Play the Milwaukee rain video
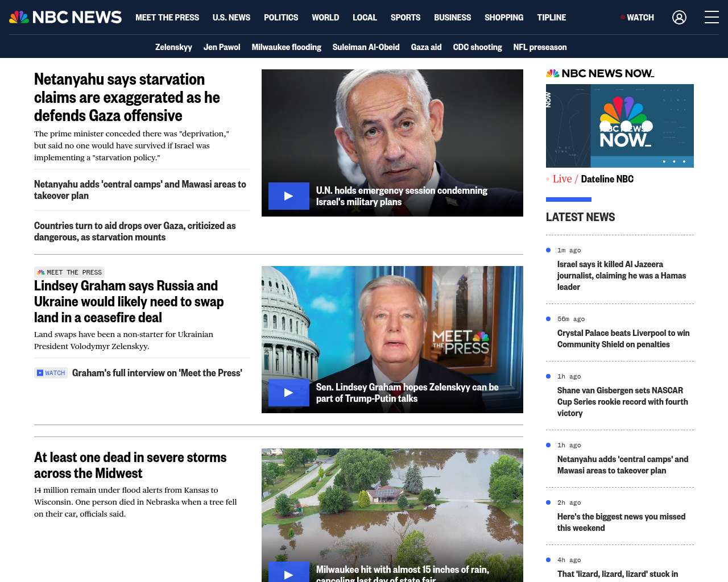The image size is (728, 582). click(289, 572)
